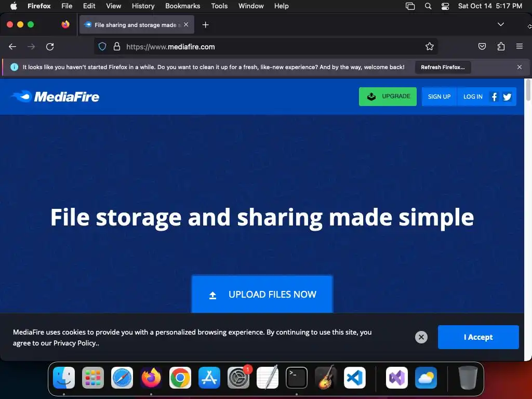Click the green UPGRADE button
The height and width of the screenshot is (399, 532).
388,96
